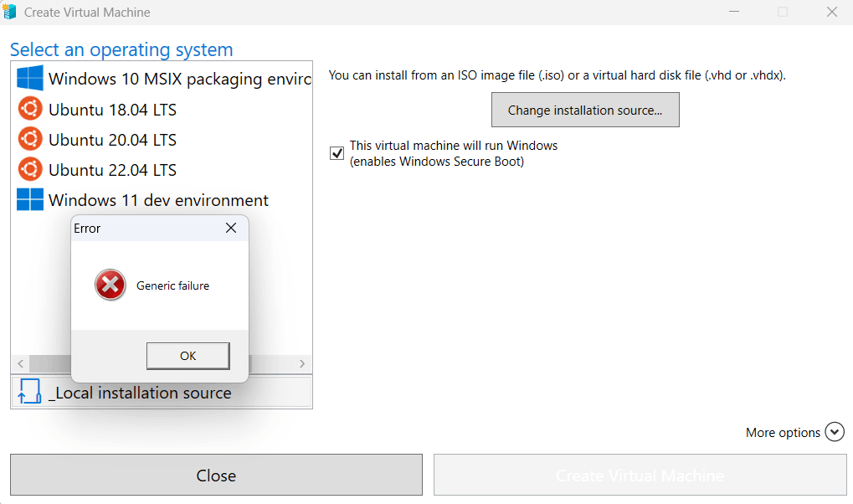Click the Ubuntu 18.04 LTS logo icon

point(30,110)
